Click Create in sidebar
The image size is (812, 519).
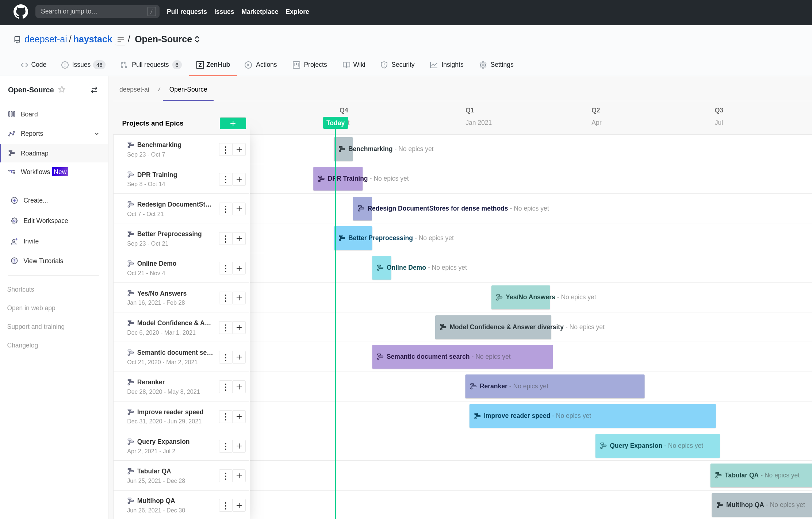coord(35,200)
